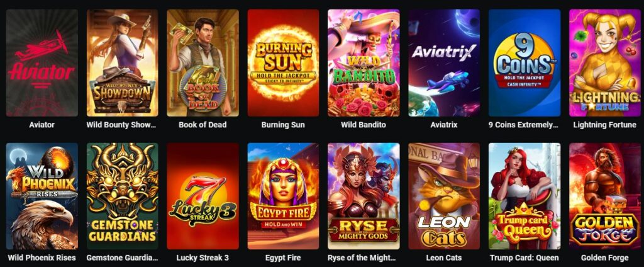Viewport: 644px width, 267px height.
Task: Launch the Leon Cats game tile
Action: [444, 196]
